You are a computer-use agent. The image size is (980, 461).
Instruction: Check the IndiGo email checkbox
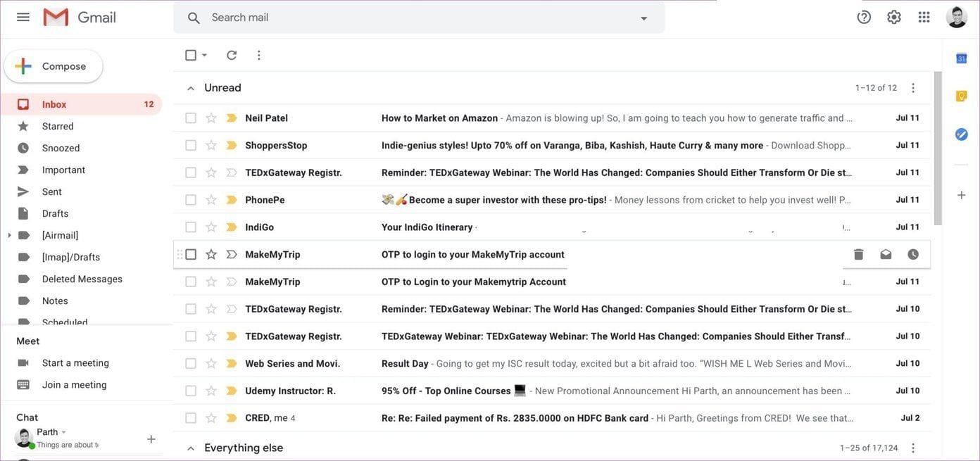pyautogui.click(x=191, y=227)
